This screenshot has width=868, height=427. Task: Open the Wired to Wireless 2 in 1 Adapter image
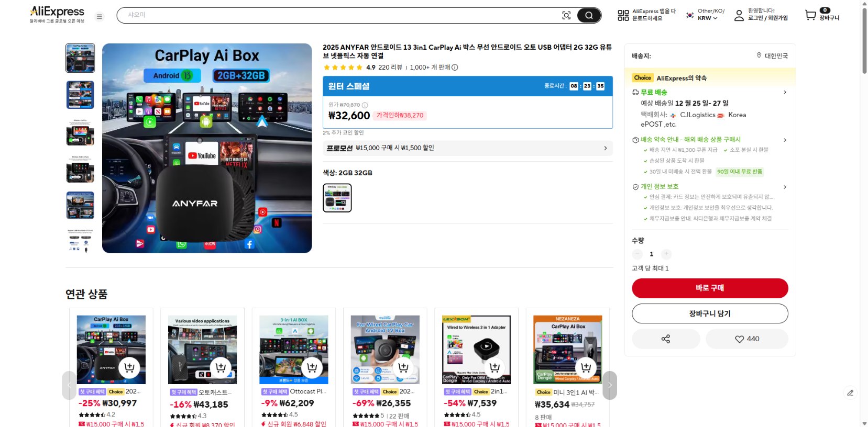pyautogui.click(x=476, y=350)
